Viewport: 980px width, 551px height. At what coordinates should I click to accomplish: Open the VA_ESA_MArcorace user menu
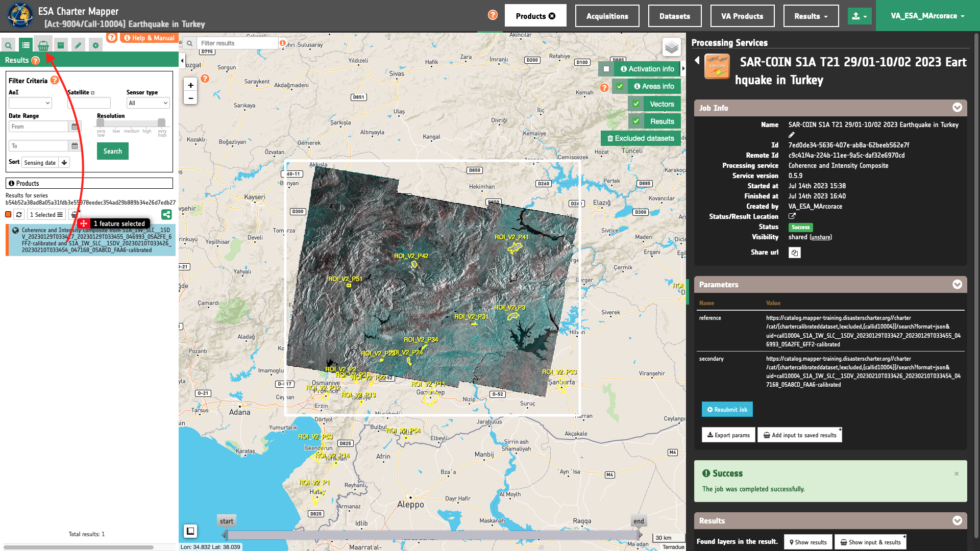pyautogui.click(x=927, y=16)
